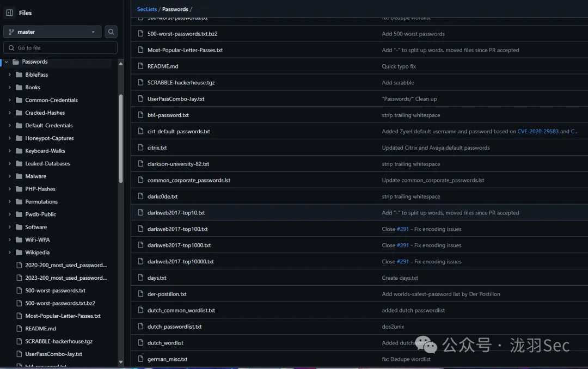Open #291 link on darkweb2017-top100.txt row

click(x=403, y=229)
